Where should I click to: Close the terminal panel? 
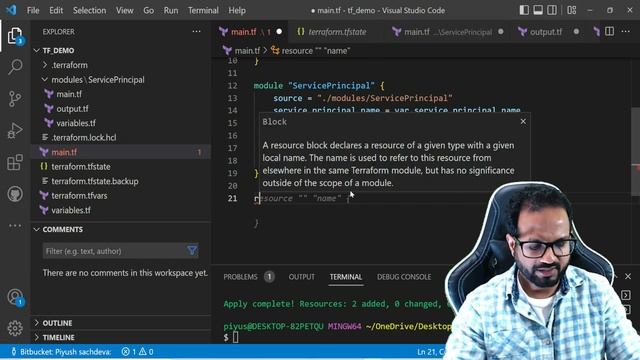628,276
